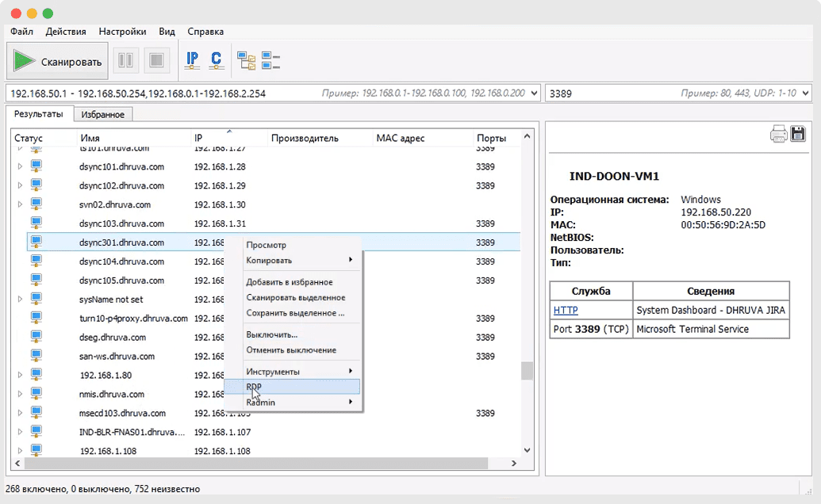Open the Настройки menu

[122, 32]
